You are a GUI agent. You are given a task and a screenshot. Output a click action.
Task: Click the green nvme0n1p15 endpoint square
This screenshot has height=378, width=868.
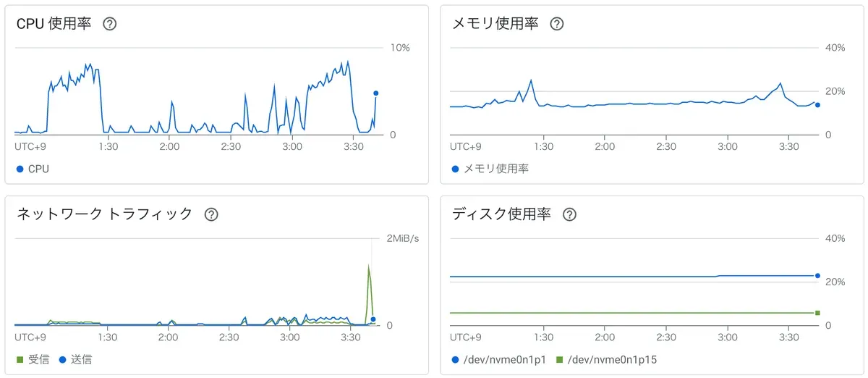[x=817, y=313]
